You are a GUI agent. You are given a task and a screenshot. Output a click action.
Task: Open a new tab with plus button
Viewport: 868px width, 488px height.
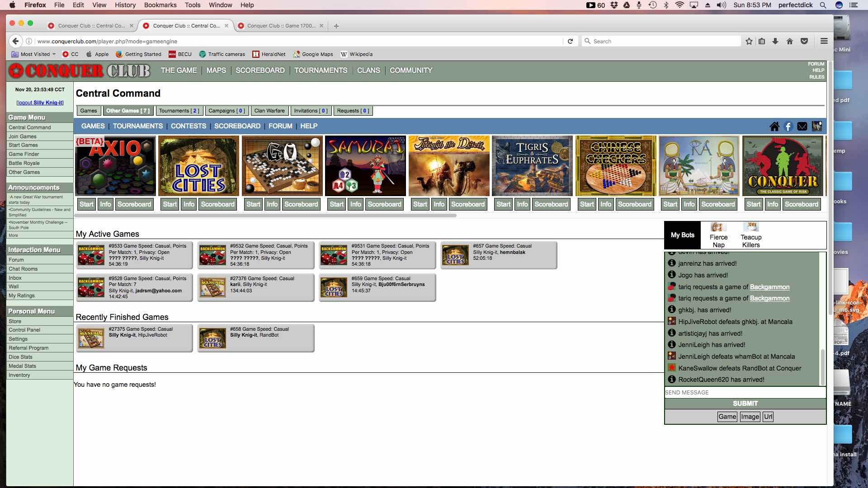[x=336, y=26]
